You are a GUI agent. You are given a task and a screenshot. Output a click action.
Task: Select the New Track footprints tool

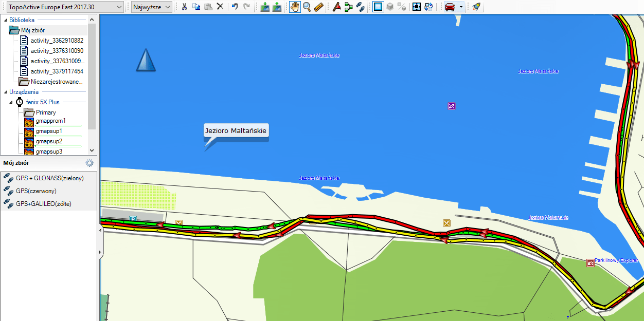pos(361,7)
